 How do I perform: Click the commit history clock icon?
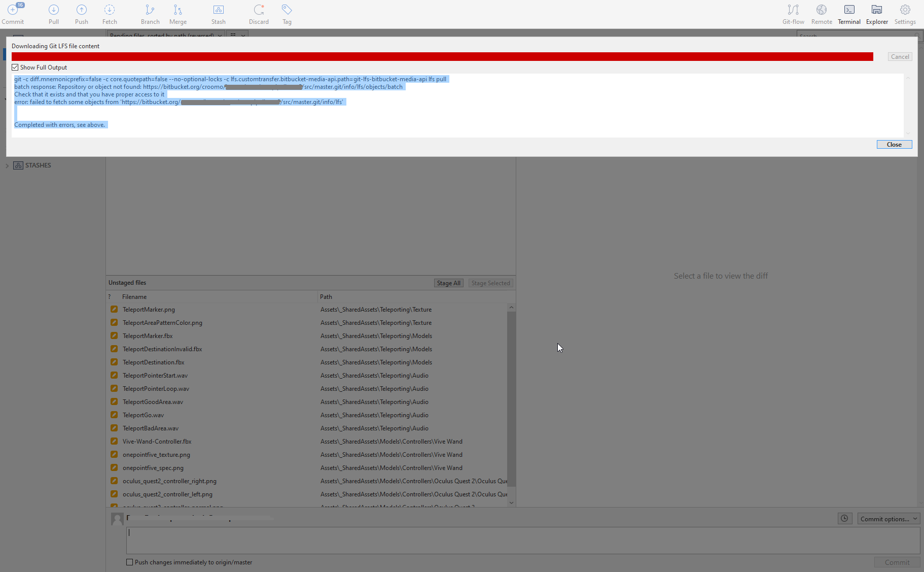[845, 519]
